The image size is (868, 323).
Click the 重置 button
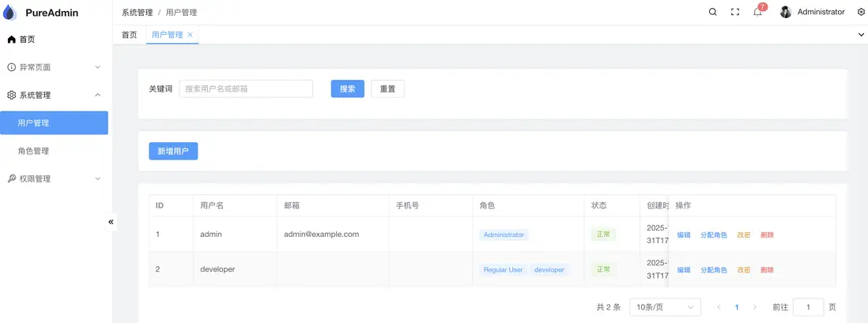387,88
